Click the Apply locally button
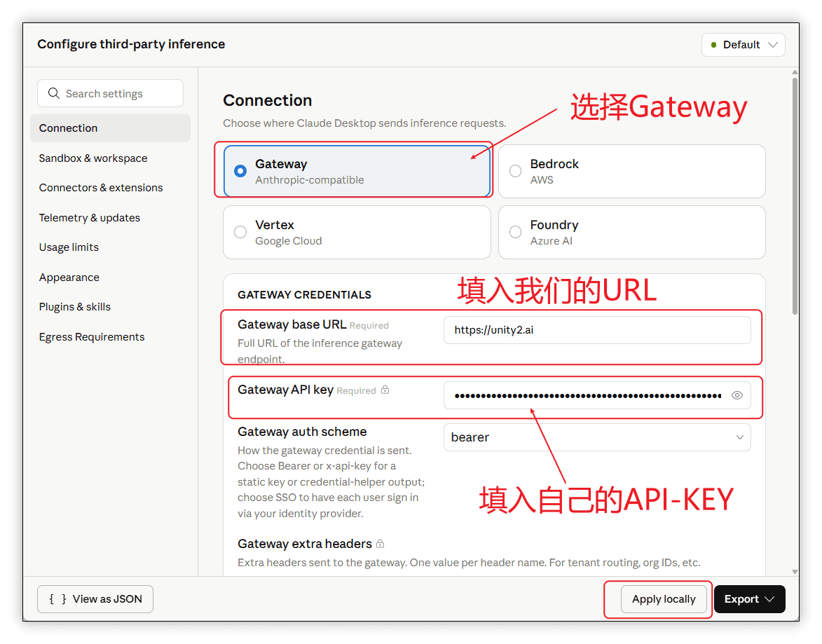This screenshot has height=644, width=822. click(664, 599)
